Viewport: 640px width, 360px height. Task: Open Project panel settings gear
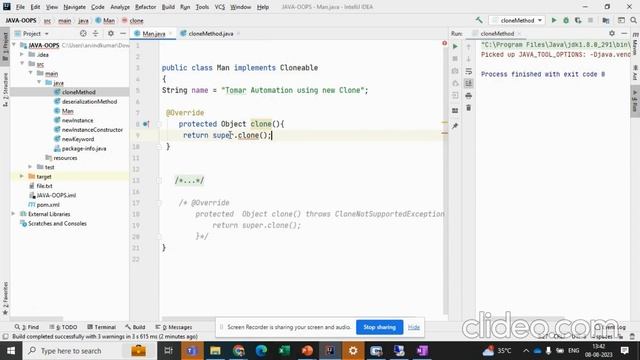pyautogui.click(x=111, y=33)
